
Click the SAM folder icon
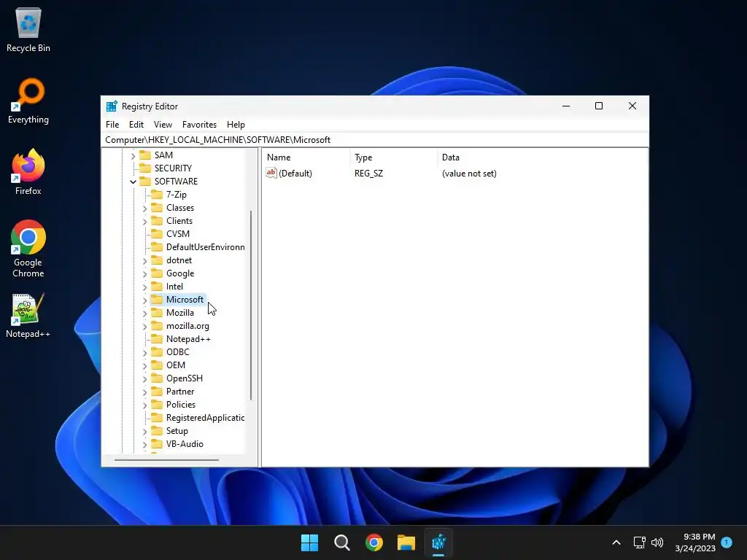coord(145,155)
